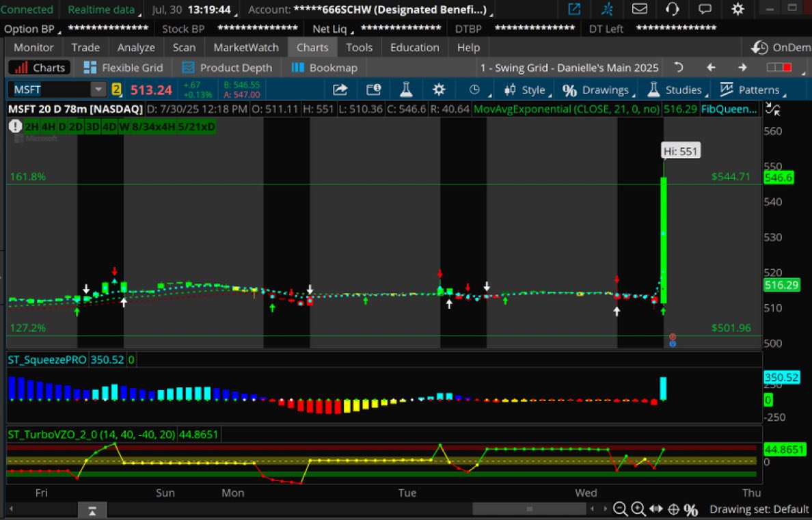Screen dimensions: 812x520
Task: Open the Realtime data dropdown
Action: [104, 10]
